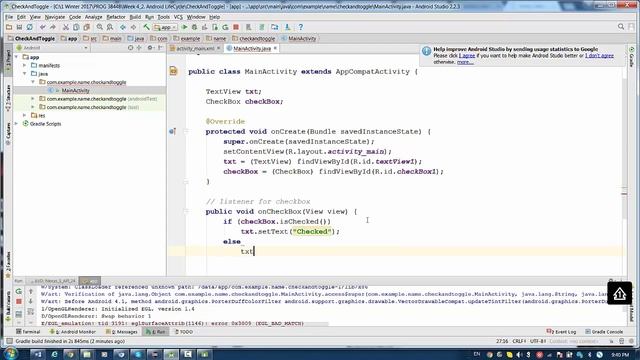Screen dimensions: 640x360
Task: Click the Open folder toolbar icon
Action: pyautogui.click(x=9, y=27)
